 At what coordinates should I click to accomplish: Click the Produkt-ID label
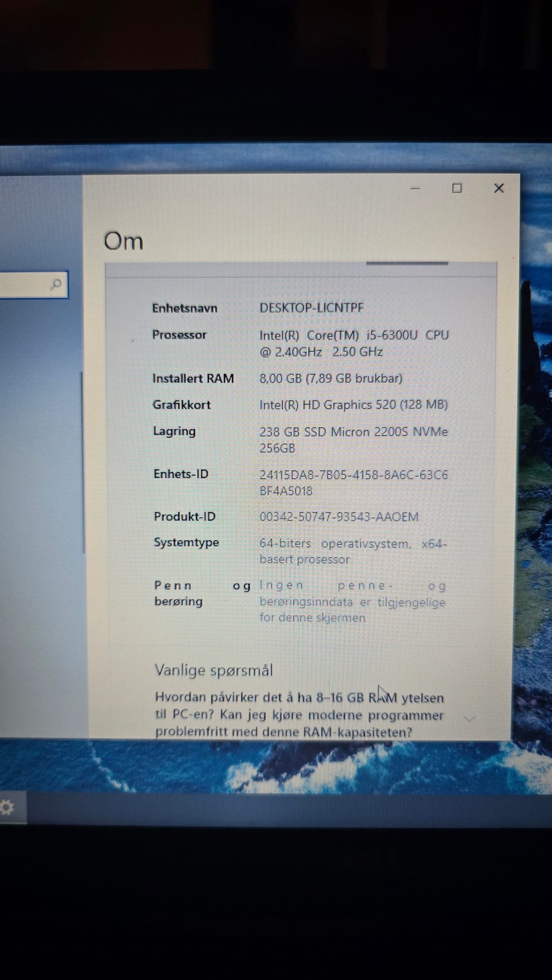[184, 516]
